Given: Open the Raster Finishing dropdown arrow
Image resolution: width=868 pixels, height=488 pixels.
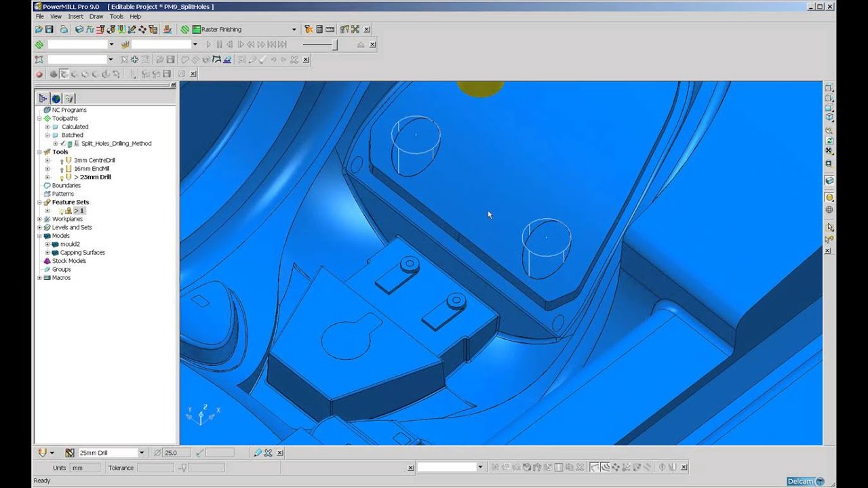Looking at the screenshot, I should (x=294, y=29).
